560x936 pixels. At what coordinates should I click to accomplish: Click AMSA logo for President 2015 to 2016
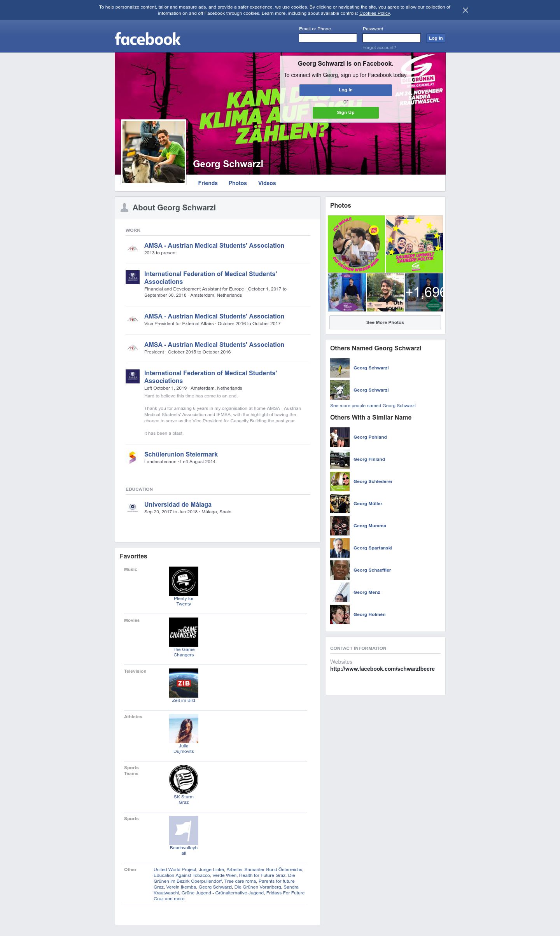coord(133,348)
